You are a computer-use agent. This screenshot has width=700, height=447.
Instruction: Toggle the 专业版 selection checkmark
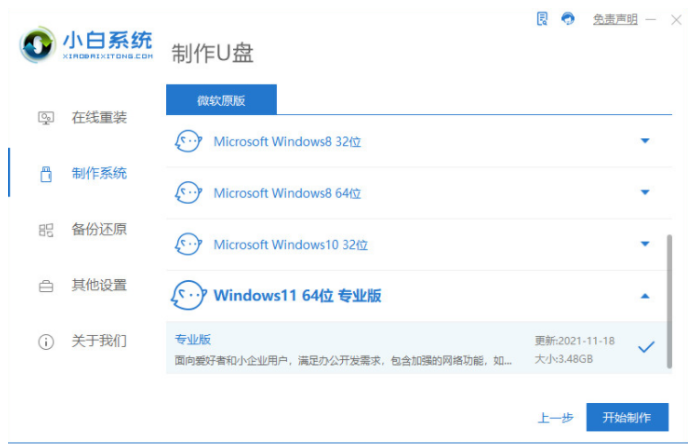(646, 347)
